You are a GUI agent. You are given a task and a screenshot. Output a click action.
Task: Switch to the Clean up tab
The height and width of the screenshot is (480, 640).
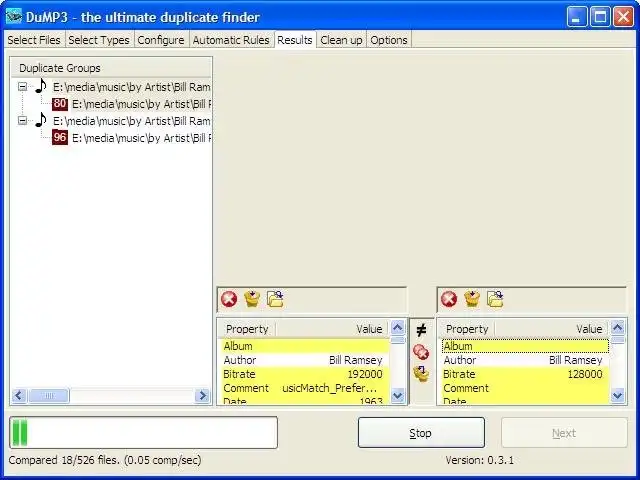(341, 40)
